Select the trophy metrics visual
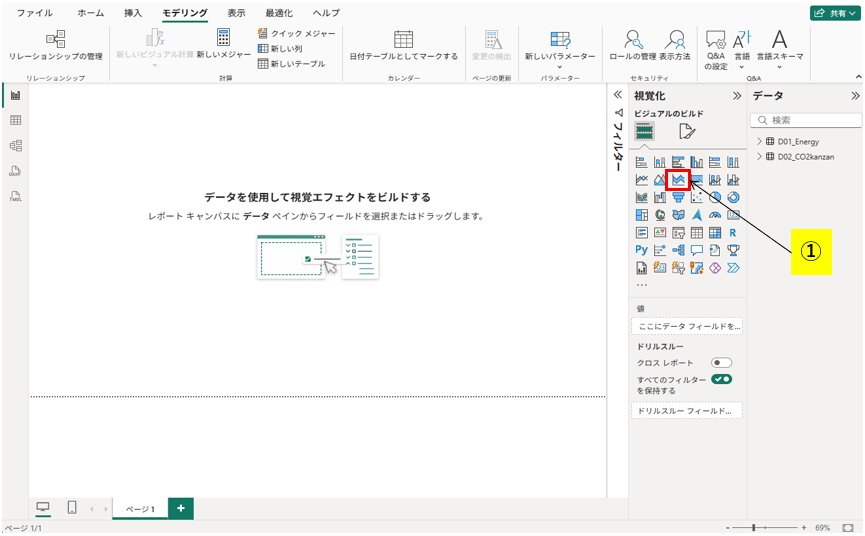Image resolution: width=865 pixels, height=536 pixels. coord(733,250)
